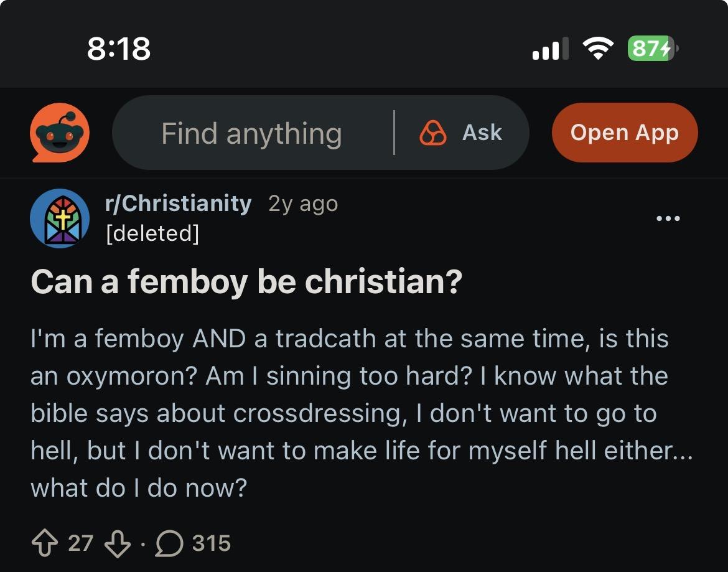Tap the Wi-Fi status icon

pyautogui.click(x=598, y=48)
